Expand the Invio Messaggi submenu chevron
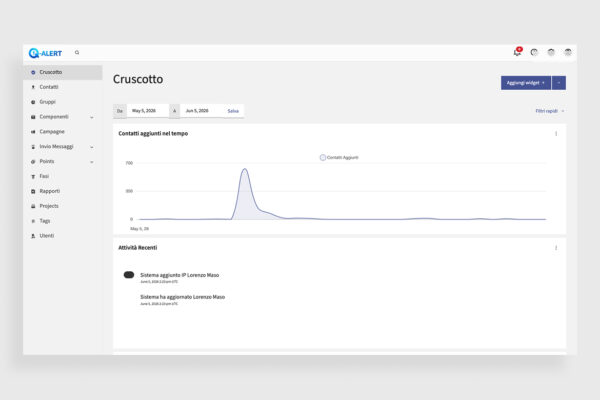Viewport: 600px width, 400px height. point(92,147)
